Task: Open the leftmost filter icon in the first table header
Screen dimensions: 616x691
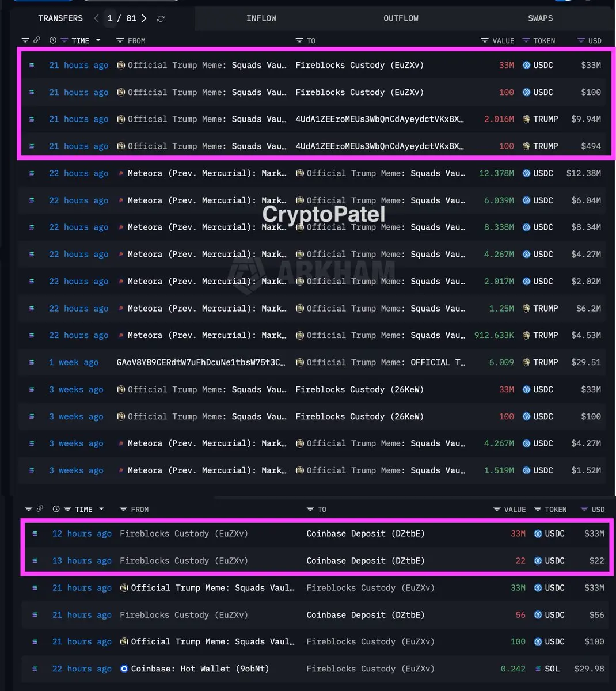Action: coord(25,40)
